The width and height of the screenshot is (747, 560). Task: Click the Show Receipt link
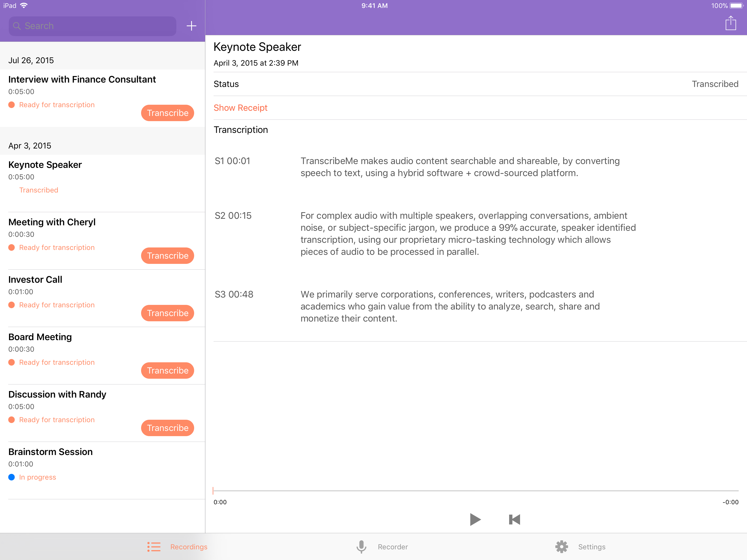click(240, 108)
